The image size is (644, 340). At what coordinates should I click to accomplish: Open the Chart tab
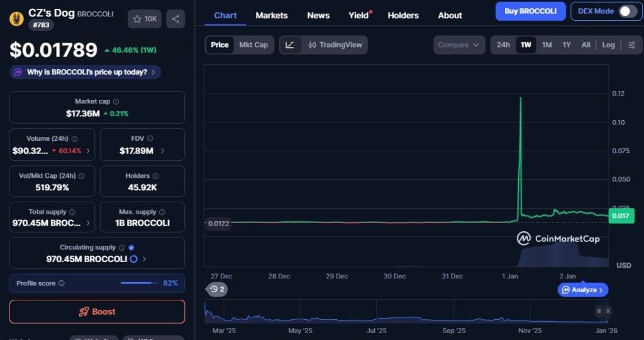pyautogui.click(x=225, y=16)
